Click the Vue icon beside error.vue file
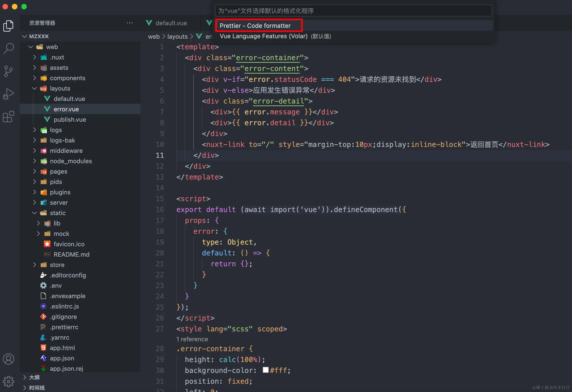The image size is (572, 392). tap(47, 109)
